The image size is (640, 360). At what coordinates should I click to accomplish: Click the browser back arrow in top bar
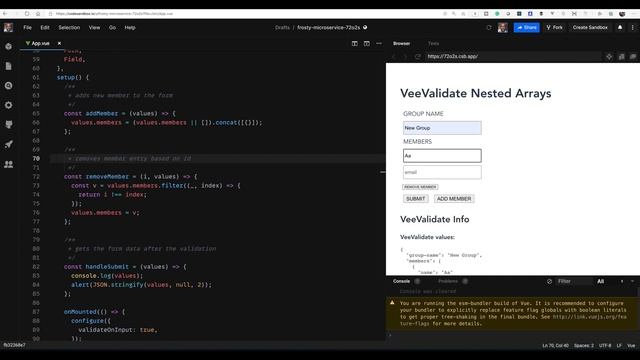(x=5, y=13)
